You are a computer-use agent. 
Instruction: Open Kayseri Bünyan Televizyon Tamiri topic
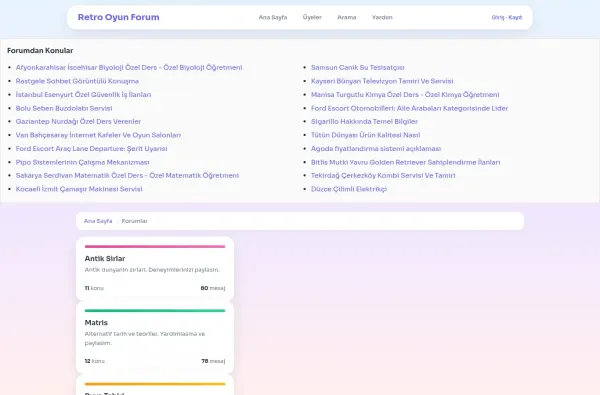point(382,81)
